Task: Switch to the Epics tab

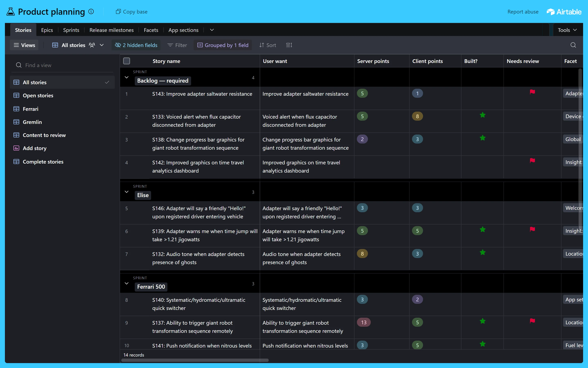Action: [47, 30]
